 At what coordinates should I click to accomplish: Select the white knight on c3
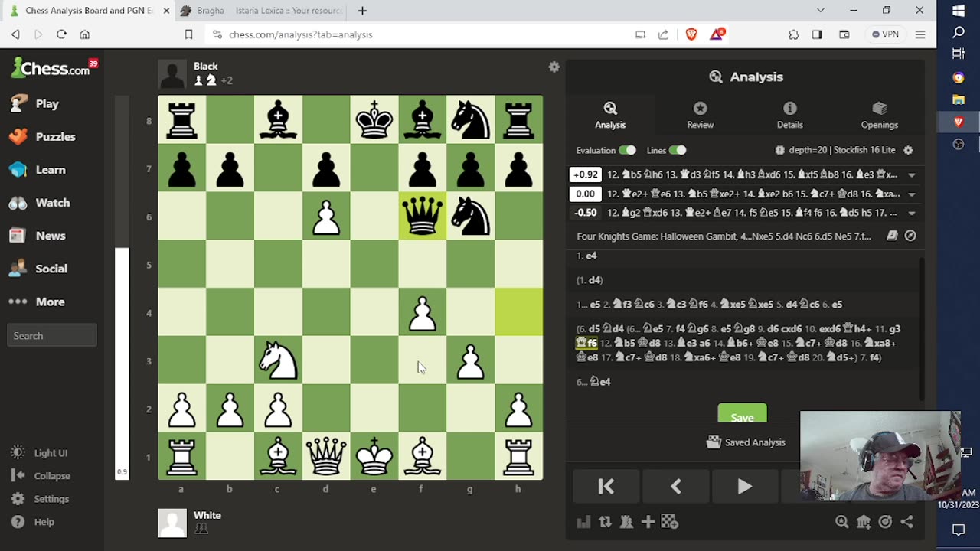coord(278,361)
